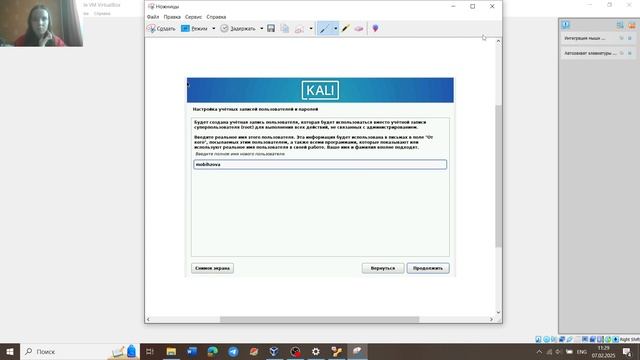Open the Pen color dropdown arrow
This screenshot has width=640, height=360.
click(x=336, y=29)
